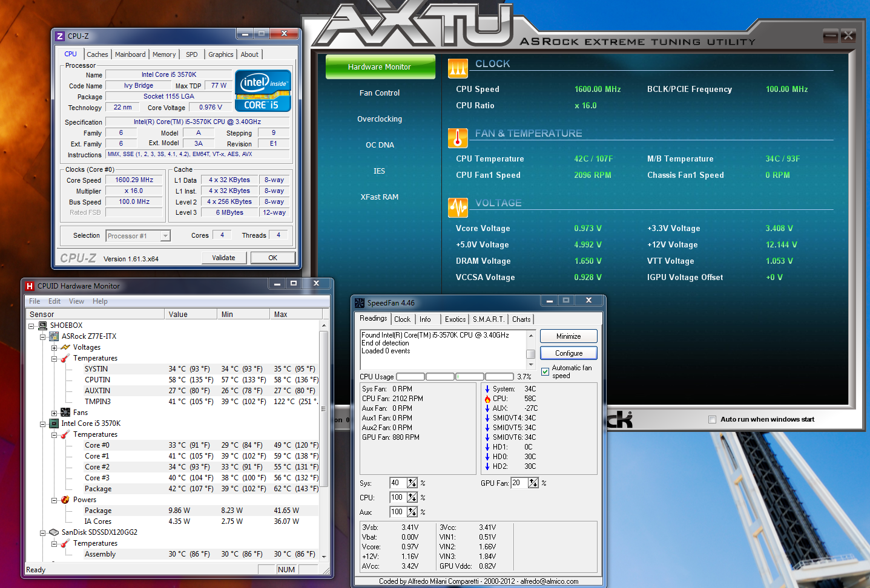Open the Mainboard tab in CPU-Z
The image size is (870, 588).
tap(130, 54)
